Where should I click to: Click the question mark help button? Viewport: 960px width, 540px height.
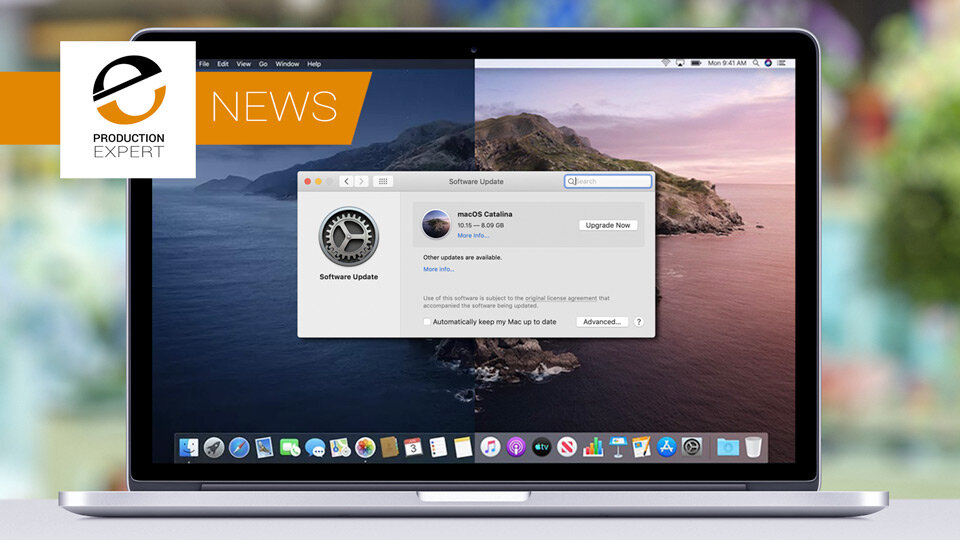[x=639, y=322]
